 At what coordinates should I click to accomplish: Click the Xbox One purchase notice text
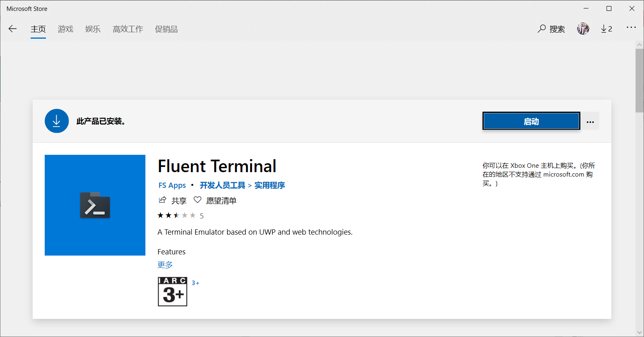(538, 175)
